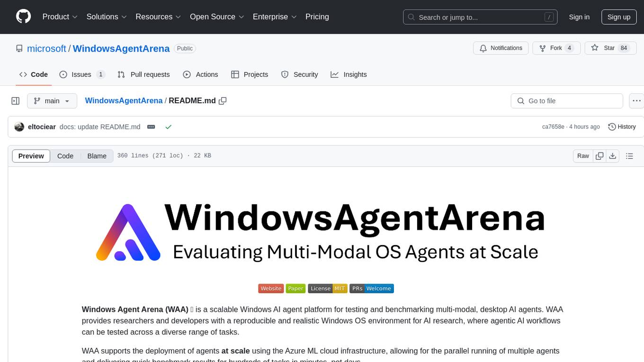Click the Sign up button
This screenshot has height=362, width=644.
[619, 17]
